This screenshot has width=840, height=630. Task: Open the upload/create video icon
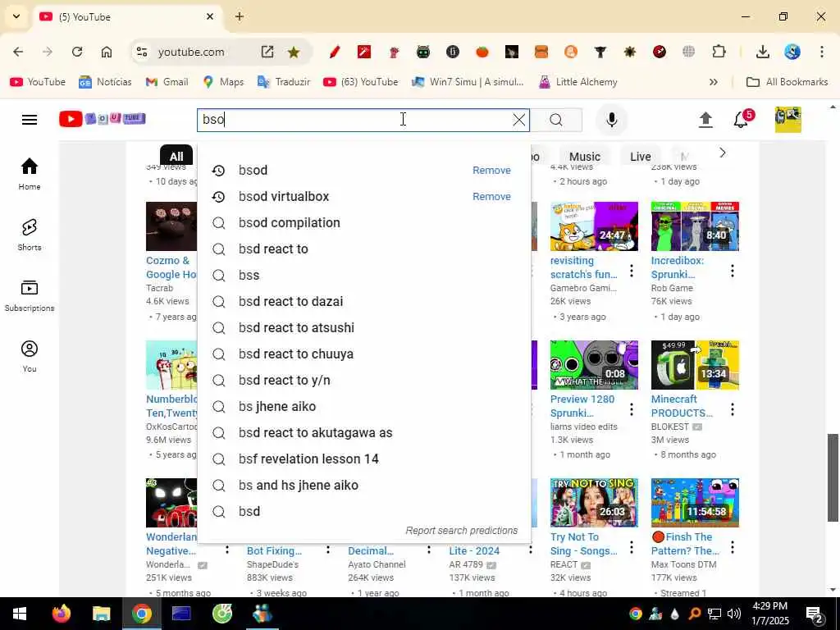[x=705, y=120]
